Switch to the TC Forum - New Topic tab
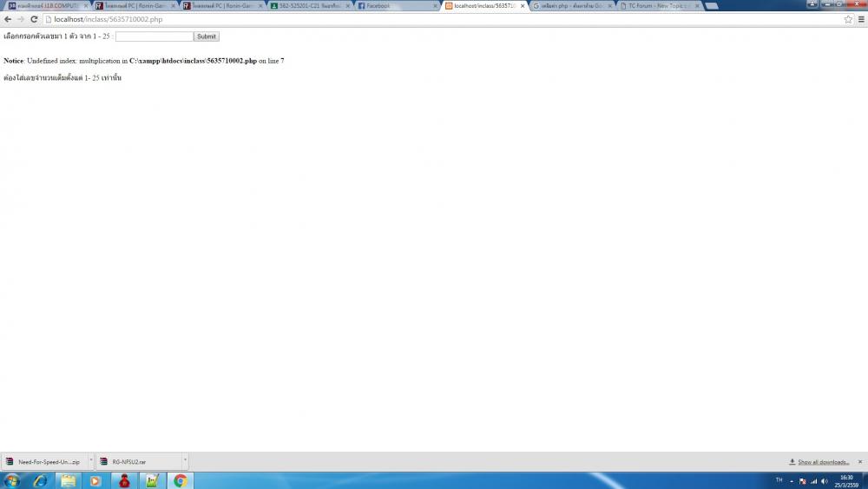 pos(659,5)
